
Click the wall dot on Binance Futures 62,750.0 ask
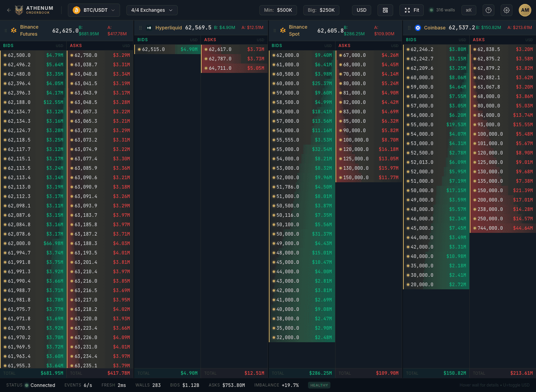click(x=72, y=55)
